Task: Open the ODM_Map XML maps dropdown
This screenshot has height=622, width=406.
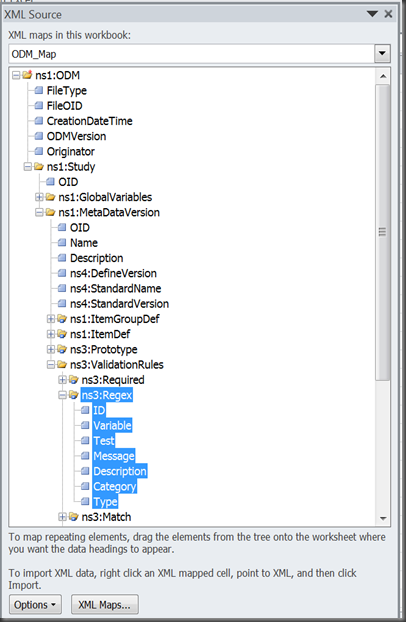Action: pyautogui.click(x=382, y=54)
